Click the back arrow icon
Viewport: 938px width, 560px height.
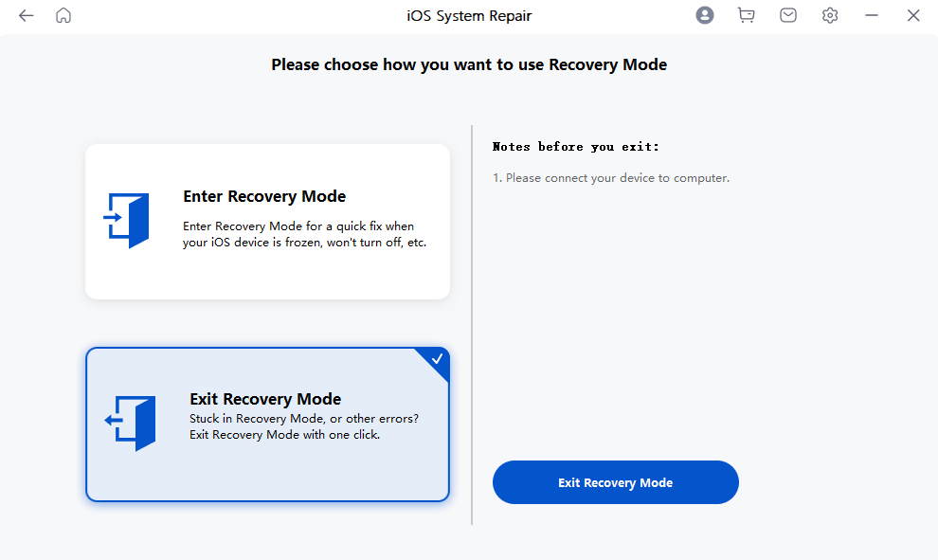26,16
